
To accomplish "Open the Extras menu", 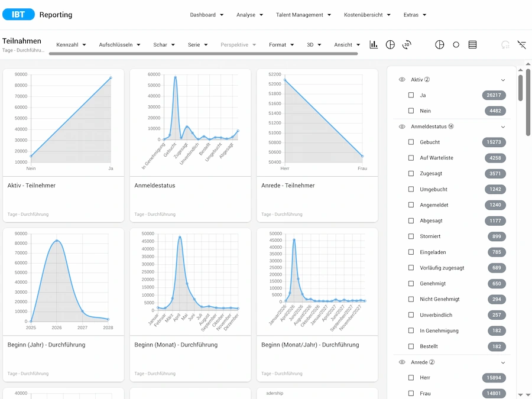I will click(x=414, y=15).
